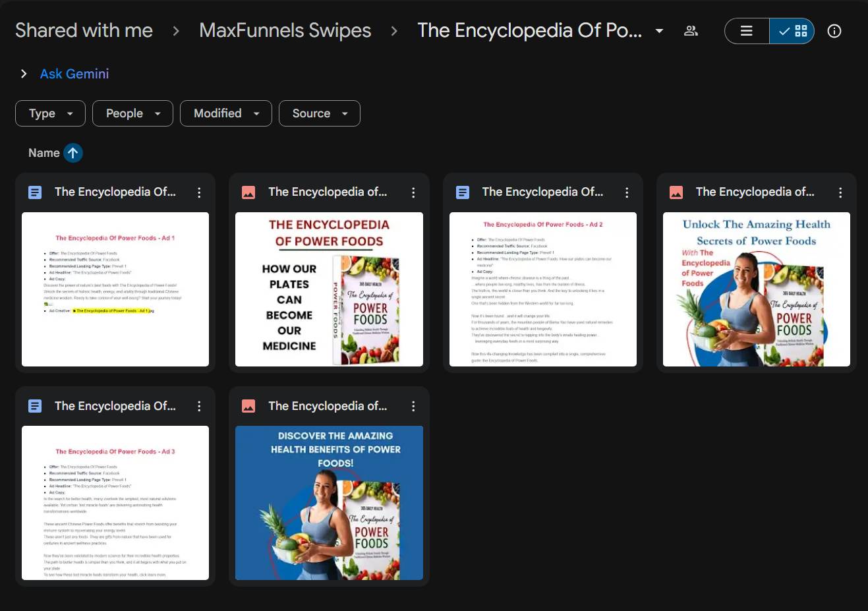
Task: Open More actions for Discover Amazing Benefits image
Action: pyautogui.click(x=413, y=407)
